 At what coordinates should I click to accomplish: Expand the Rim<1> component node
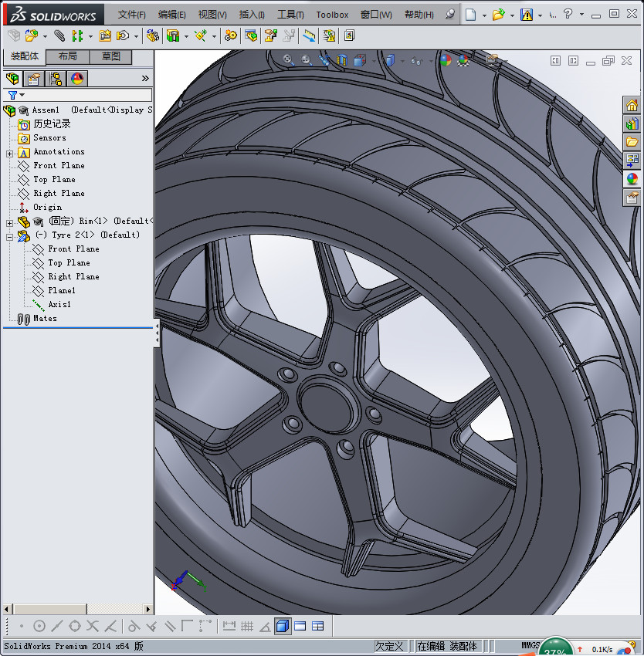[x=9, y=222]
